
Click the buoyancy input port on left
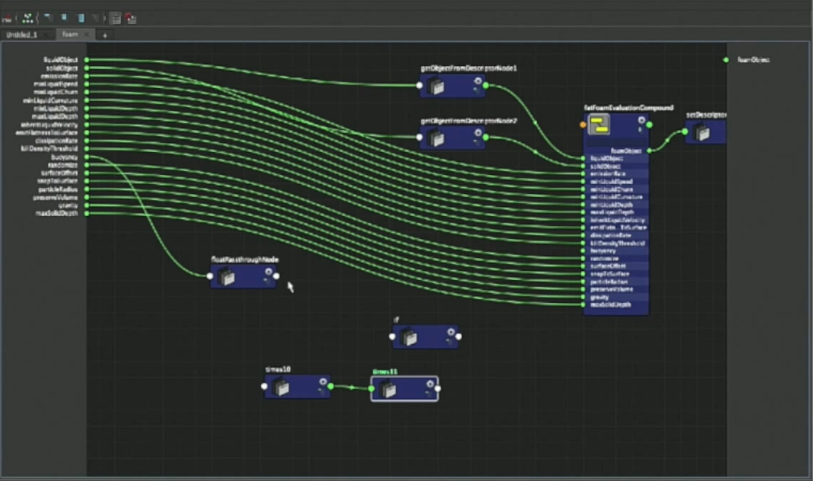pos(87,157)
